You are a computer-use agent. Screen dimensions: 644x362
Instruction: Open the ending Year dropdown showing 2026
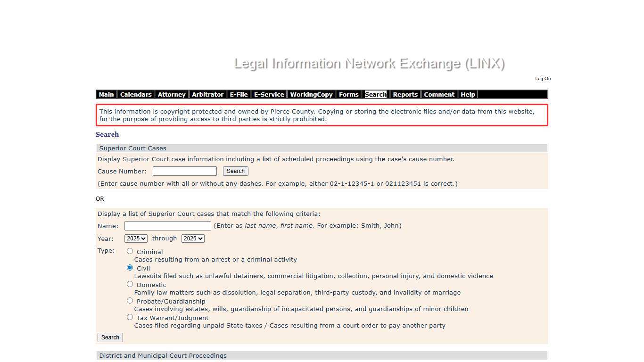pyautogui.click(x=193, y=239)
